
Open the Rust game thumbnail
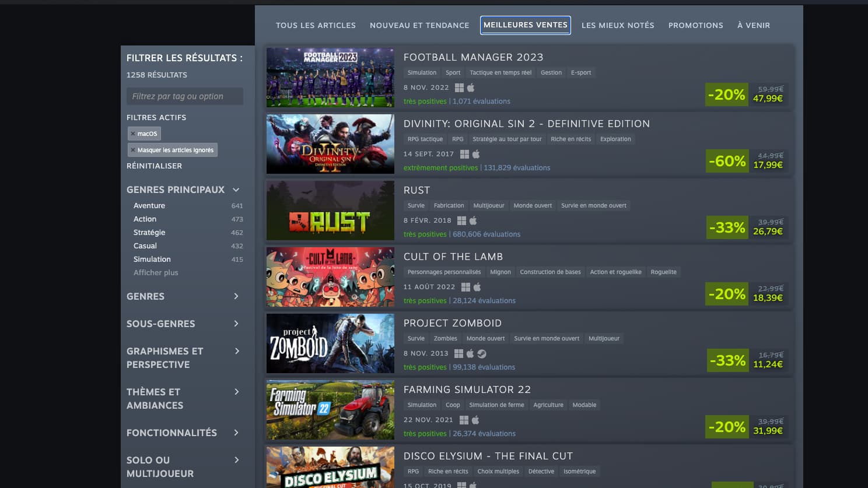[x=330, y=210]
